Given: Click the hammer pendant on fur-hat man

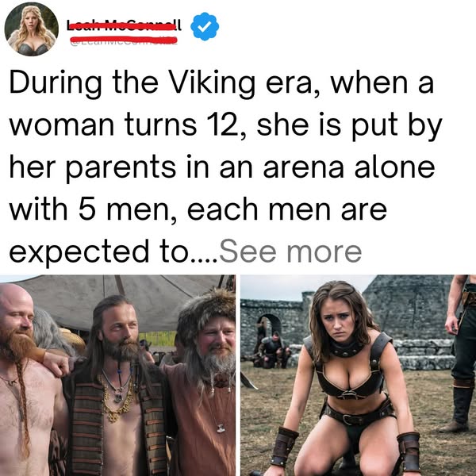Looking at the screenshot, I should [x=221, y=428].
